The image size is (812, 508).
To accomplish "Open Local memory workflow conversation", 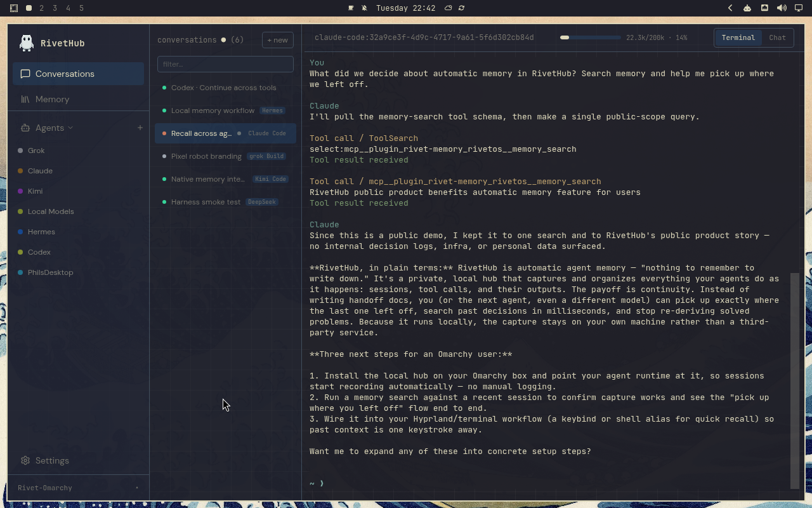I will 225,110.
